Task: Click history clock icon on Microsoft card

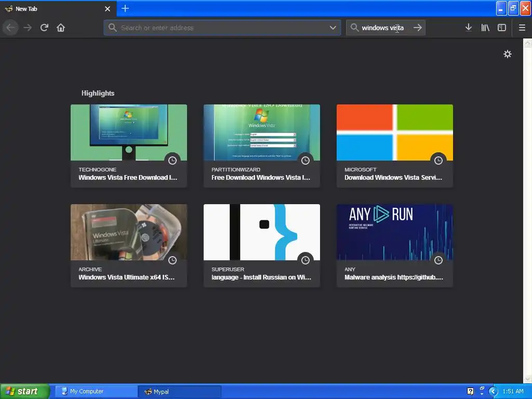Action: pyautogui.click(x=438, y=161)
